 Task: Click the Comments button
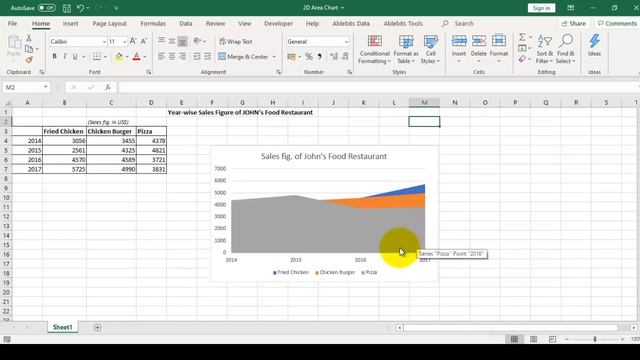pos(617,24)
